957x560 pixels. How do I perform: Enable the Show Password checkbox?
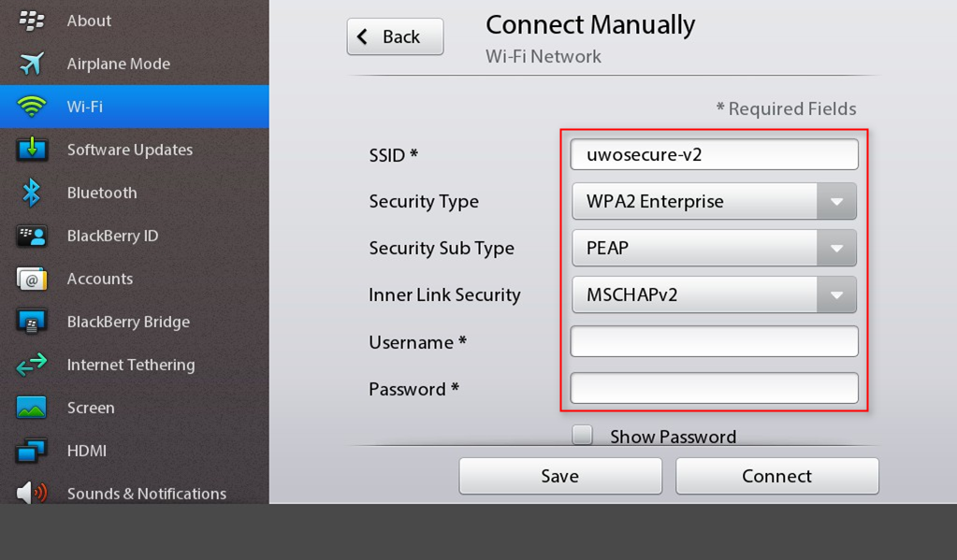pyautogui.click(x=582, y=436)
